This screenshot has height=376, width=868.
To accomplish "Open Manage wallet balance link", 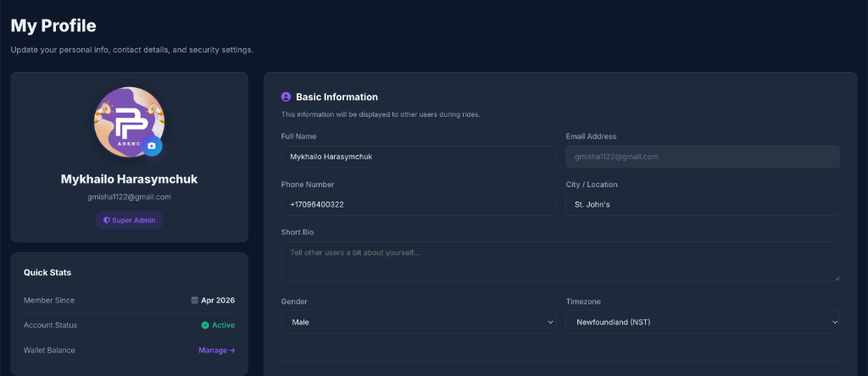I will 217,350.
